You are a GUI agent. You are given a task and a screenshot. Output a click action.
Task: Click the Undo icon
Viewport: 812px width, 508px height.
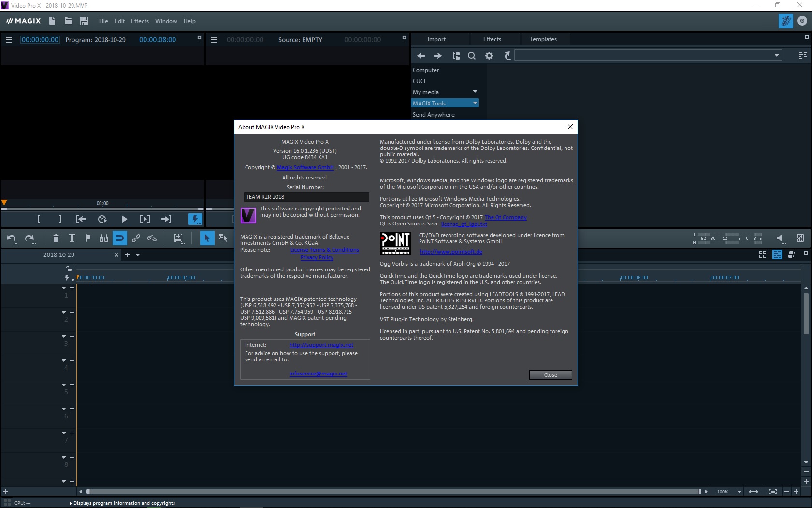[12, 238]
